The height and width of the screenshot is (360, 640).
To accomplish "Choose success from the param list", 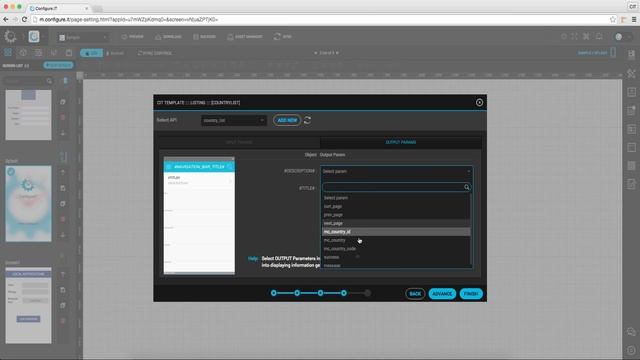I will click(x=396, y=257).
